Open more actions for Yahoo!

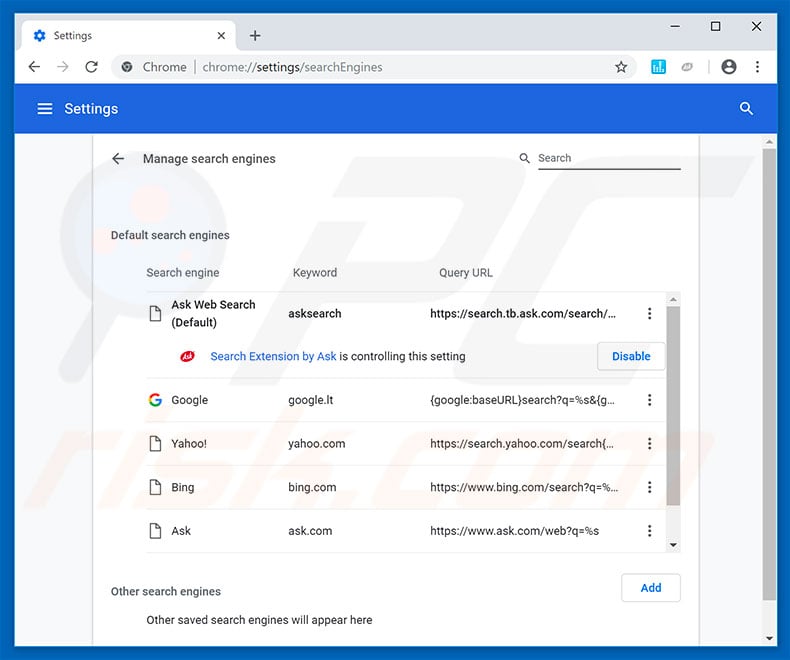[649, 443]
